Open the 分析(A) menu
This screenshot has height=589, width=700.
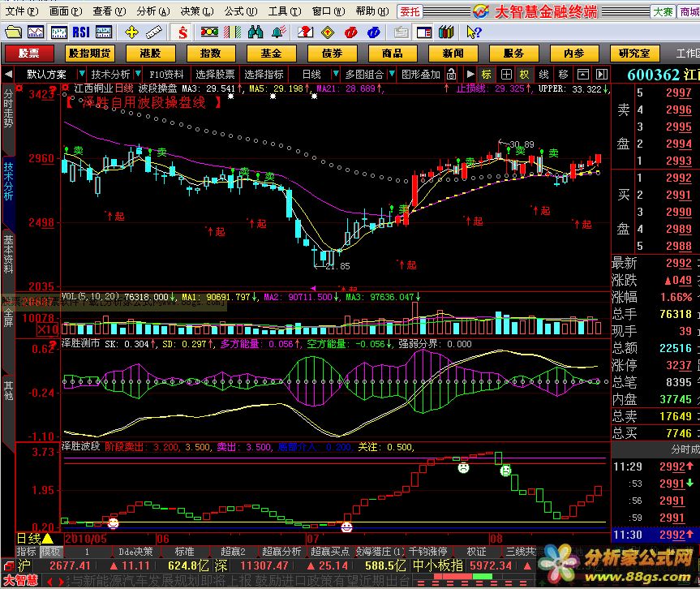coord(152,11)
